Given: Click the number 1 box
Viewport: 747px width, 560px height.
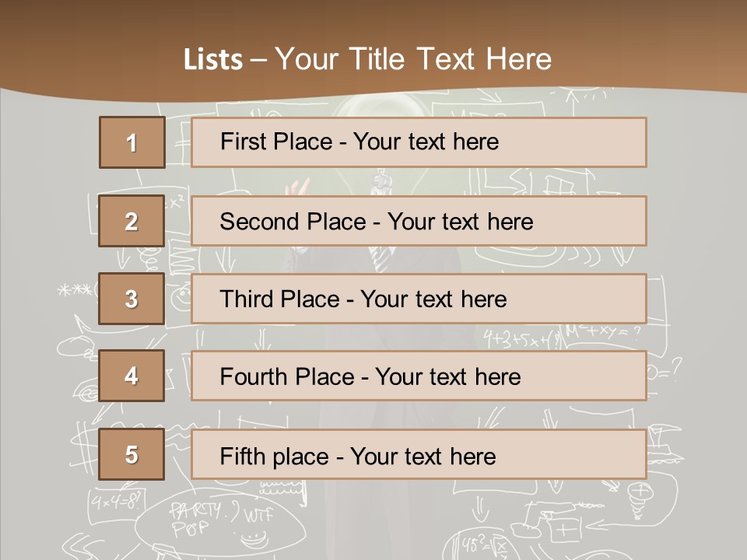Looking at the screenshot, I should [x=132, y=142].
